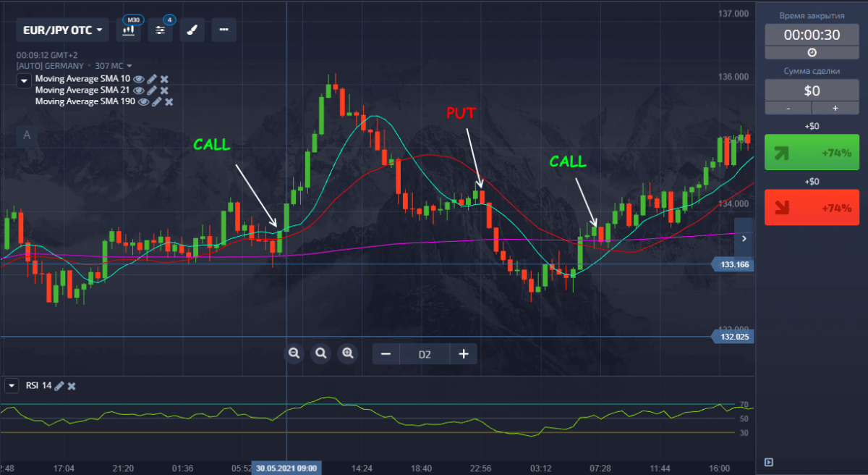Increase trade amount with the plus button

point(834,108)
